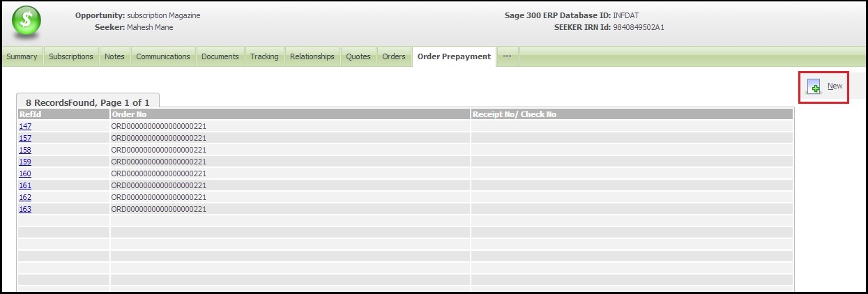Click the seeker name 'Mahesh Mane'
This screenshot has height=294, width=868.
(150, 27)
